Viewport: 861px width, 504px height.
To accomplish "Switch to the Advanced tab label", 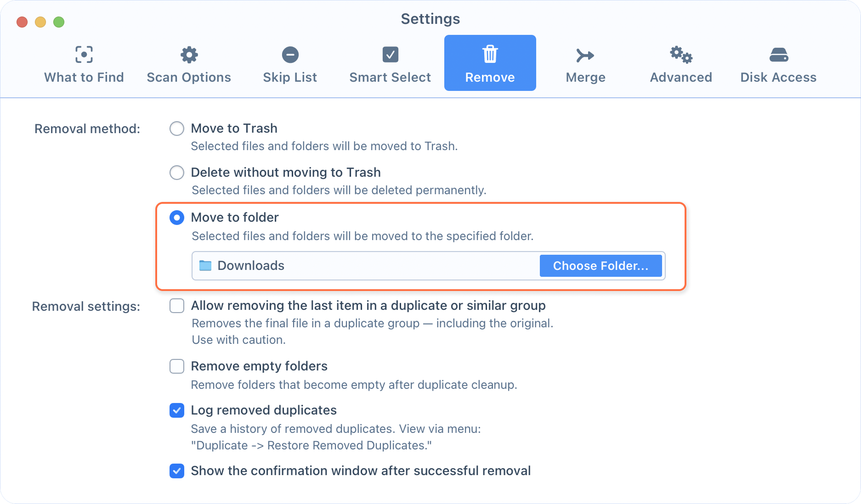I will click(681, 77).
